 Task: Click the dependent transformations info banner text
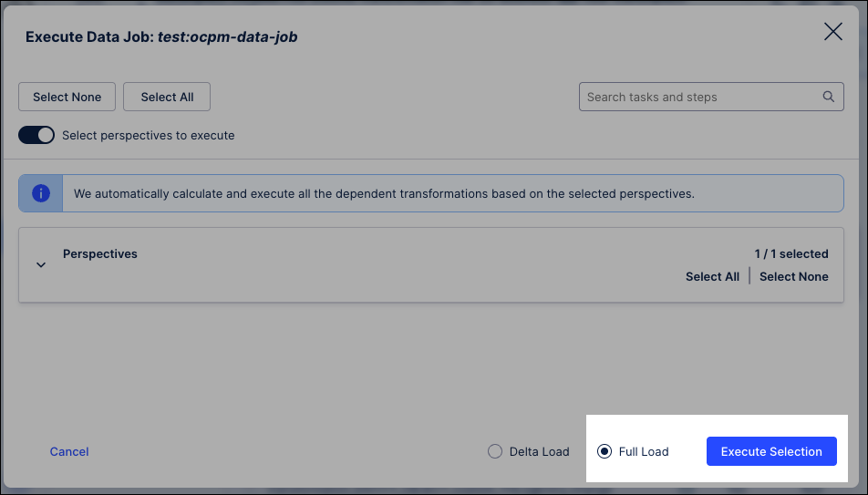[384, 194]
